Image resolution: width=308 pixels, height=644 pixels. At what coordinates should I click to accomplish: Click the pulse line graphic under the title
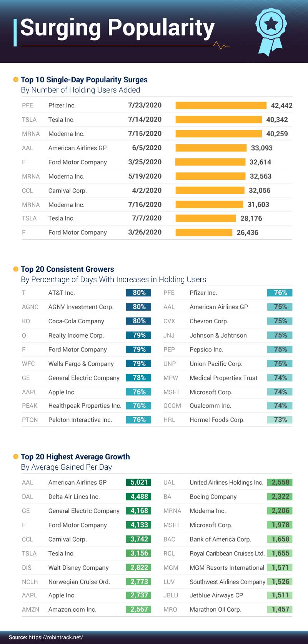[221, 46]
